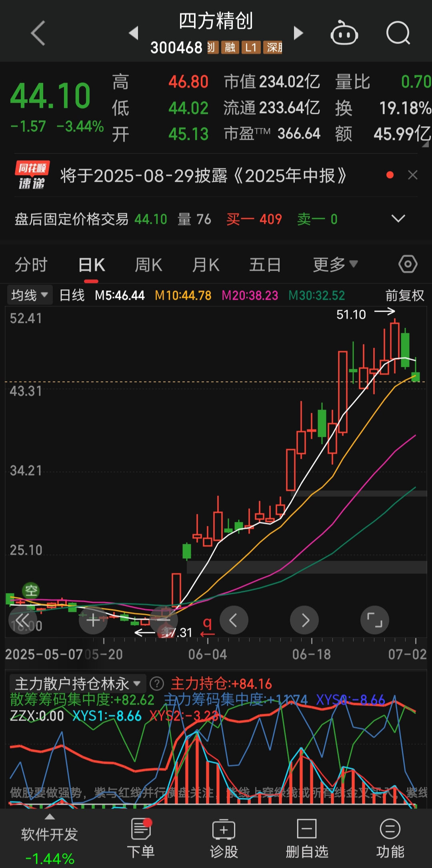Viewport: 432px width, 868px height.
Task: Open chart settings hexagon icon
Action: point(408,264)
